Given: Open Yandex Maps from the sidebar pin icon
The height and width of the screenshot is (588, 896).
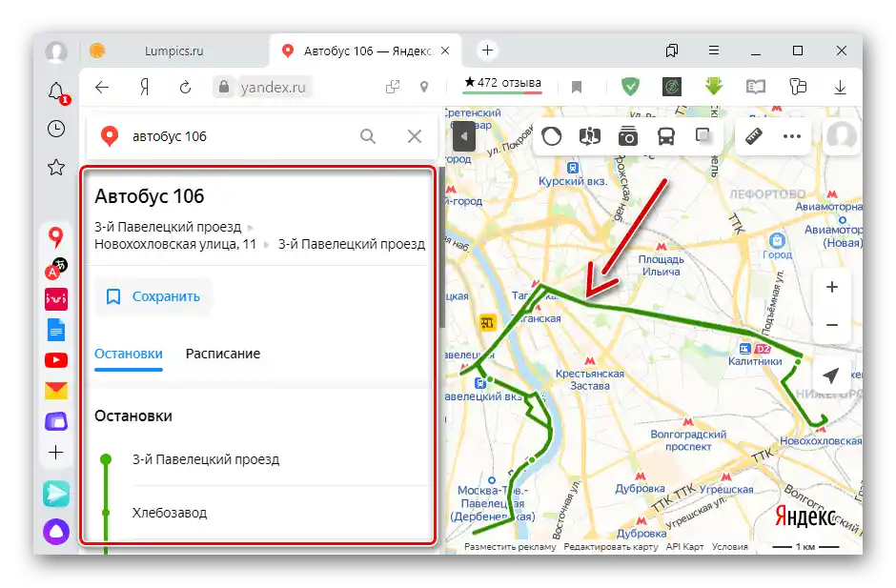Looking at the screenshot, I should tap(56, 237).
